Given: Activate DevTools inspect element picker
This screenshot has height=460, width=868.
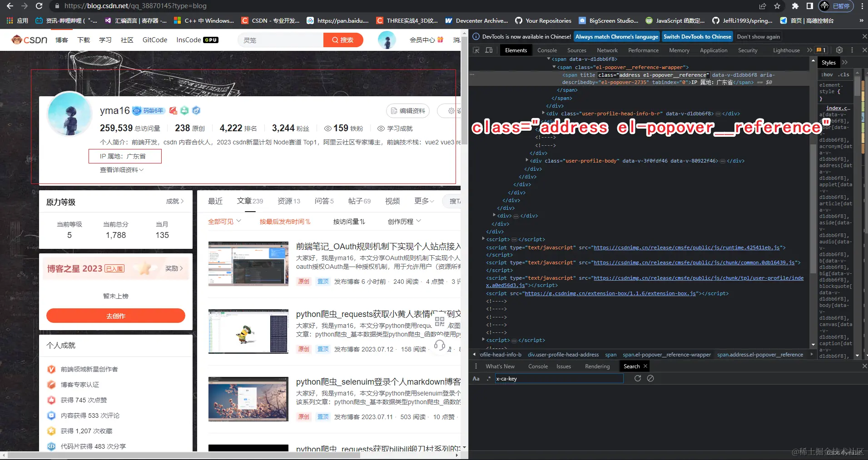Looking at the screenshot, I should click(476, 50).
